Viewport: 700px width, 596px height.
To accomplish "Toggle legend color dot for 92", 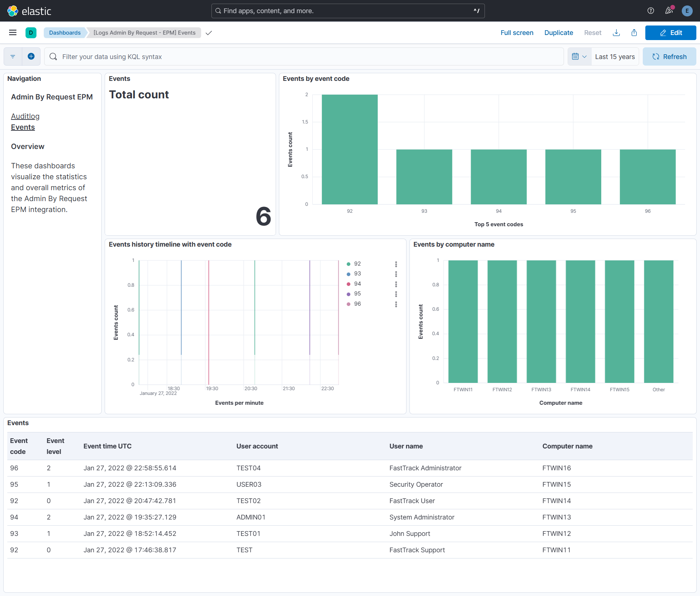I will (349, 264).
